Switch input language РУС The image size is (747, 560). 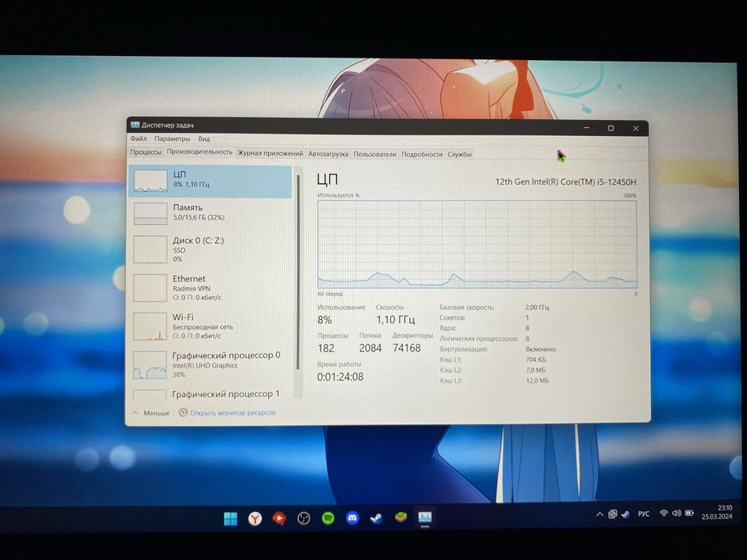pyautogui.click(x=644, y=514)
